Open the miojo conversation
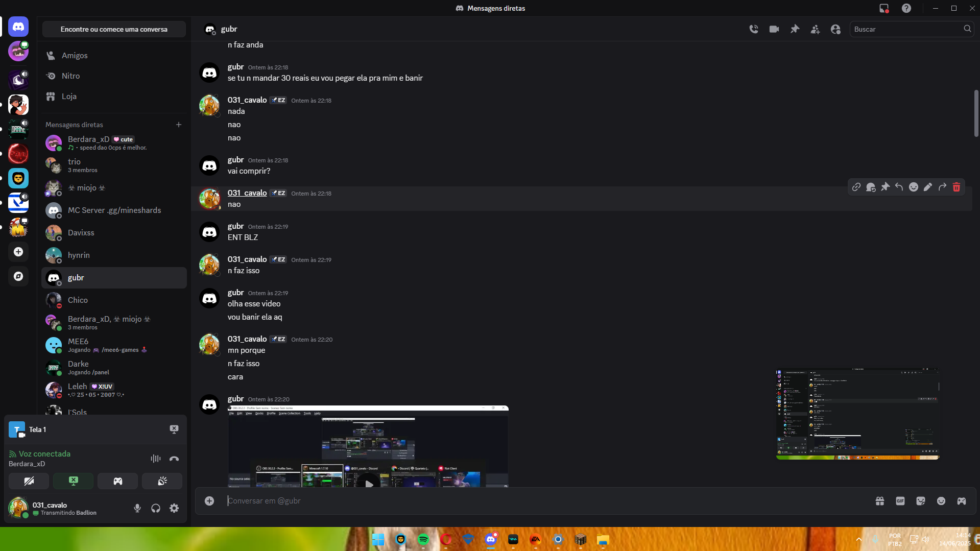The width and height of the screenshot is (980, 551). 114,188
